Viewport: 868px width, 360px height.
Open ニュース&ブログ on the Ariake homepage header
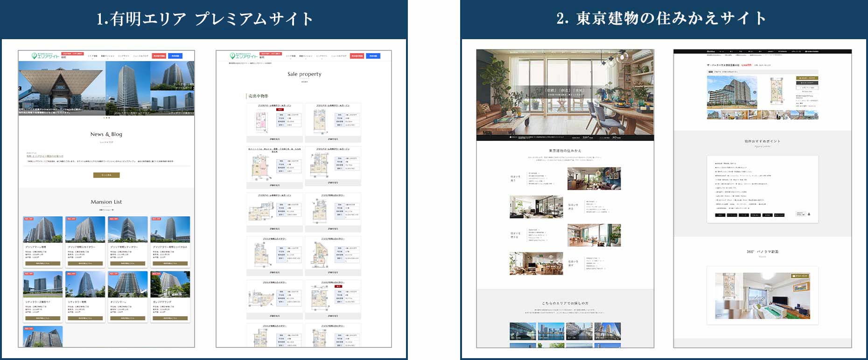pyautogui.click(x=141, y=56)
